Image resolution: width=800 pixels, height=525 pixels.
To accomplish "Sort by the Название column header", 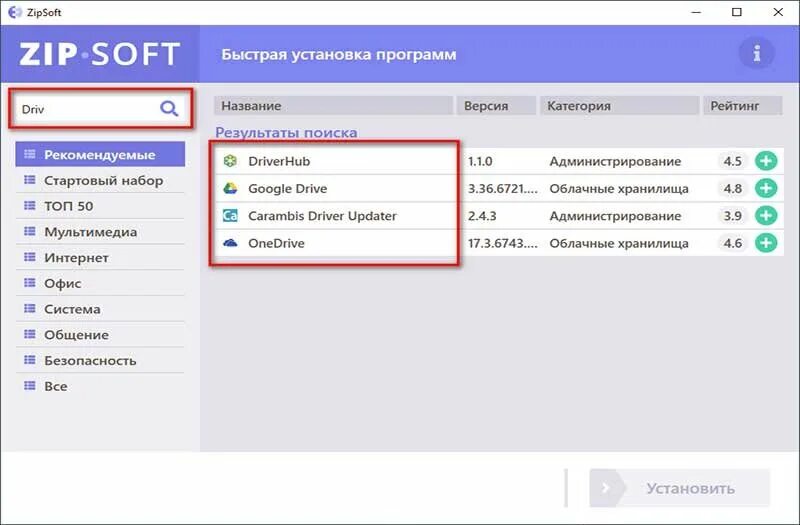I will 333,106.
